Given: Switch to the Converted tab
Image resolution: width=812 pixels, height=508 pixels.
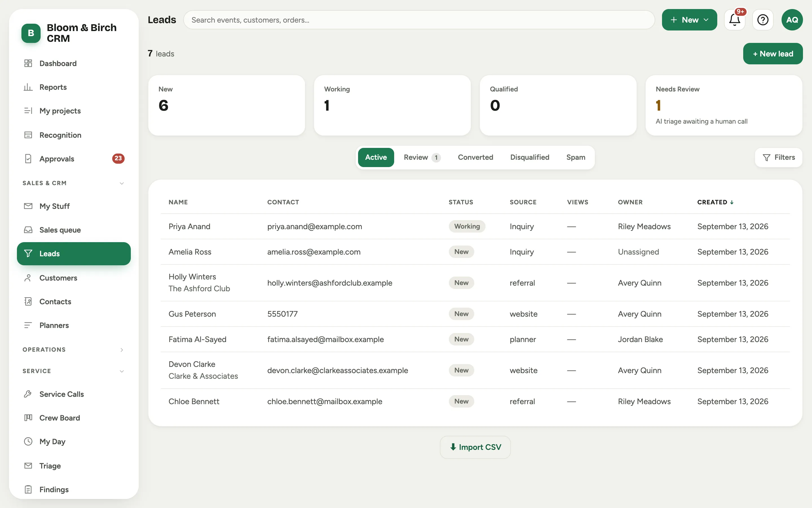Looking at the screenshot, I should [x=475, y=157].
